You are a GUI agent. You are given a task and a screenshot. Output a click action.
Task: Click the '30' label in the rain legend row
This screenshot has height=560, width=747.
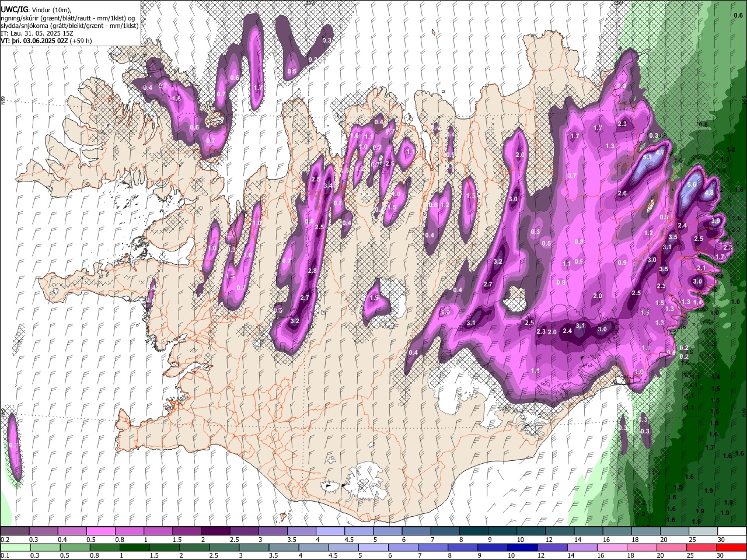(720, 555)
